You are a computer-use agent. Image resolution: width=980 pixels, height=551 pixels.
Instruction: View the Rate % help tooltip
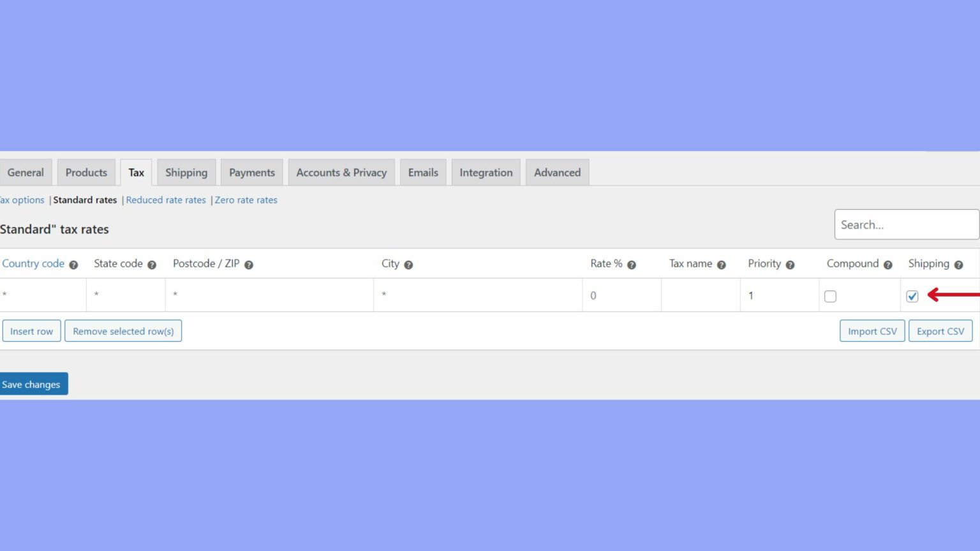click(632, 263)
